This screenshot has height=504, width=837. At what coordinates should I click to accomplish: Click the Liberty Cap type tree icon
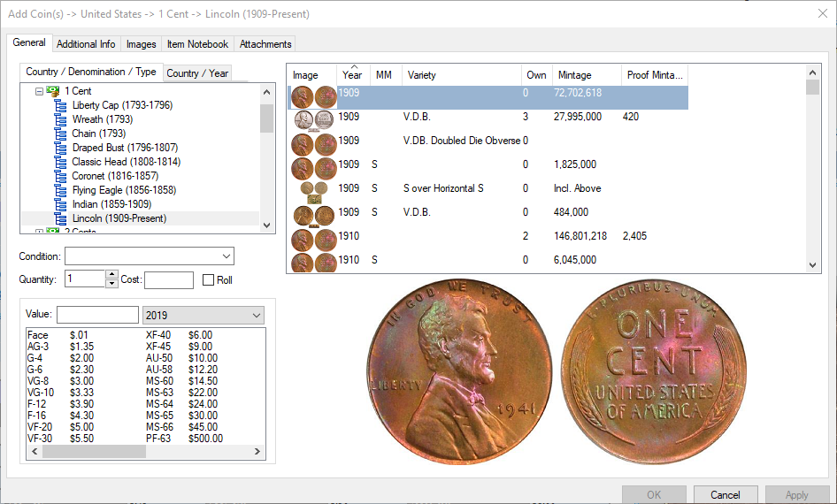60,105
